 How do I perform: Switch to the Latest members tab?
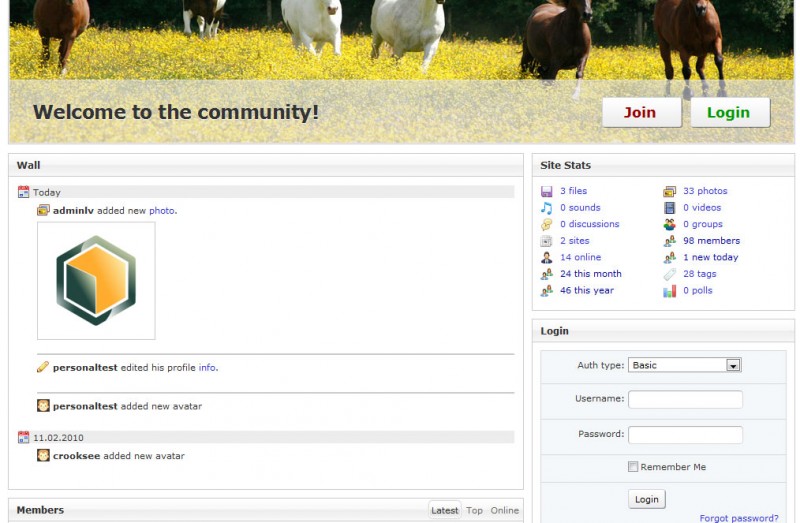click(x=444, y=510)
